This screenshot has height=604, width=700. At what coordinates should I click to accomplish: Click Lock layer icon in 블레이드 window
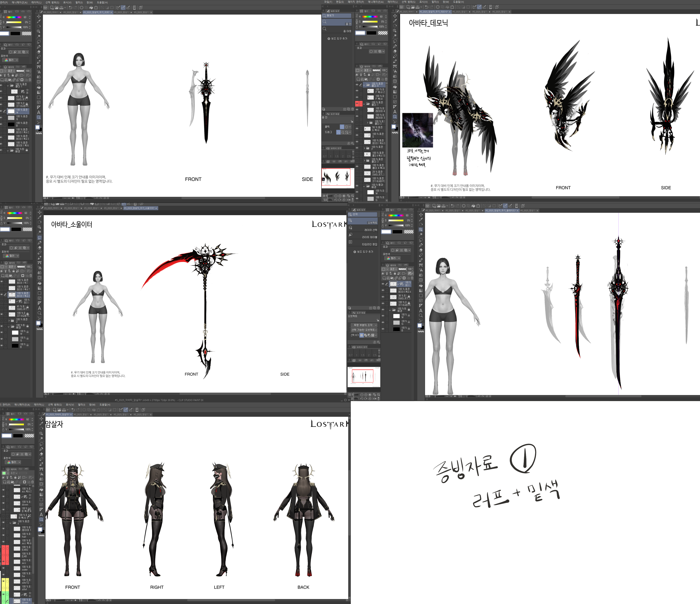tap(395, 273)
